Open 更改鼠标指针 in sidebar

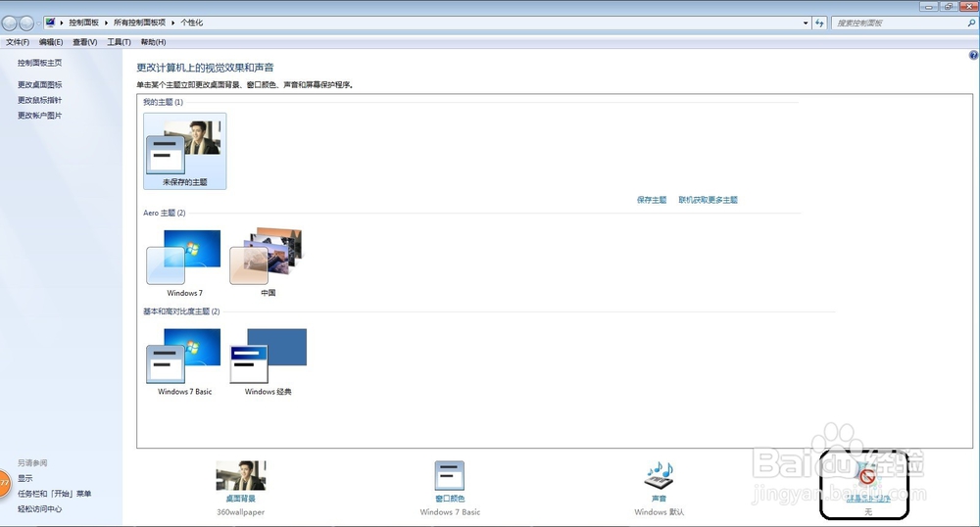(39, 100)
